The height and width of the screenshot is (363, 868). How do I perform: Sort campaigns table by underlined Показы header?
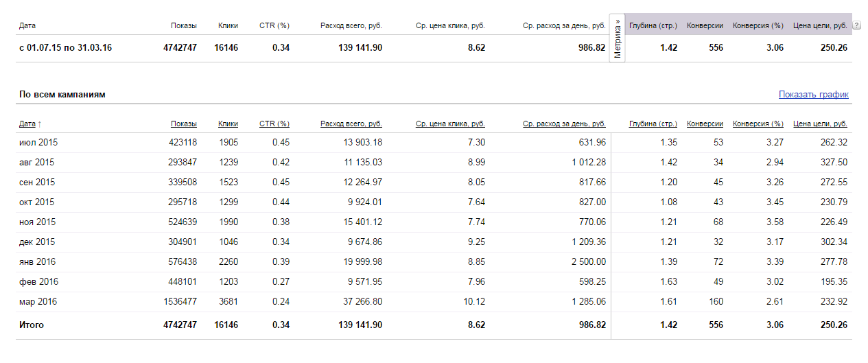coord(184,124)
